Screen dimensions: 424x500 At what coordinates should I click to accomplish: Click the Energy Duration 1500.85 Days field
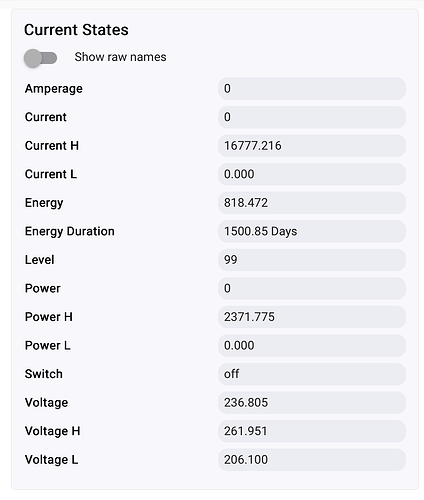pos(312,231)
